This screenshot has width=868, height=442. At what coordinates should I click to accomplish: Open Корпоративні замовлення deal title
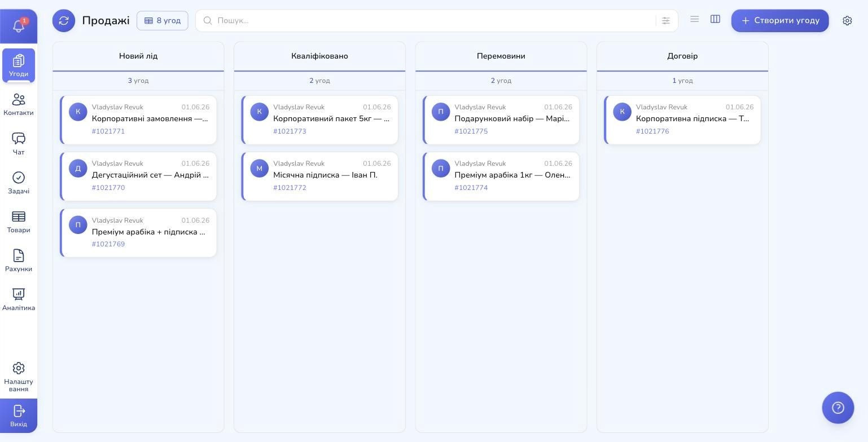click(x=150, y=119)
